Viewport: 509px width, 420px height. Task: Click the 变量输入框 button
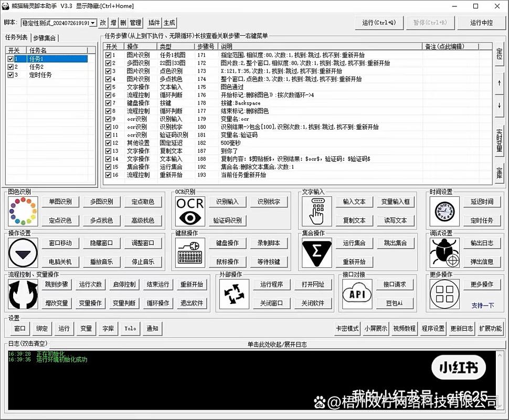pos(395,202)
